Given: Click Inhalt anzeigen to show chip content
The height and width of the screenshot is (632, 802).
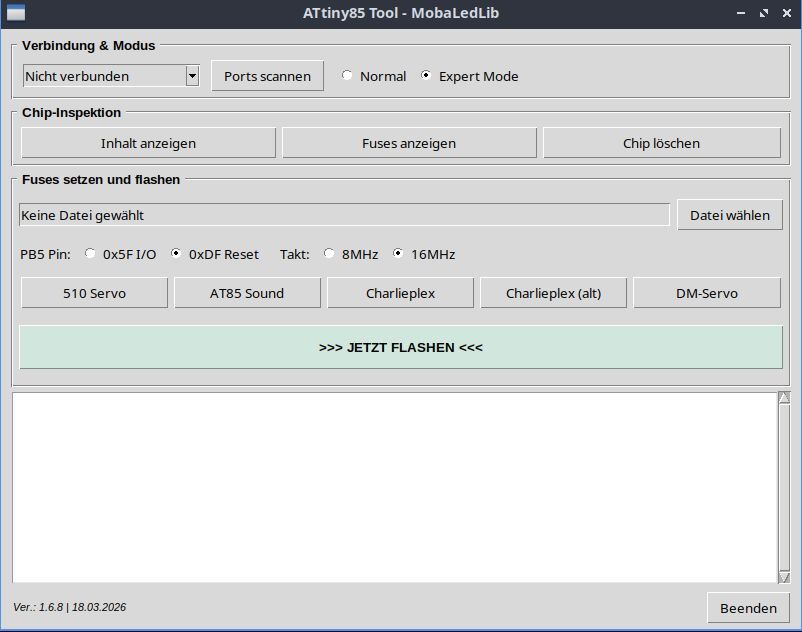Looking at the screenshot, I should pyautogui.click(x=148, y=143).
